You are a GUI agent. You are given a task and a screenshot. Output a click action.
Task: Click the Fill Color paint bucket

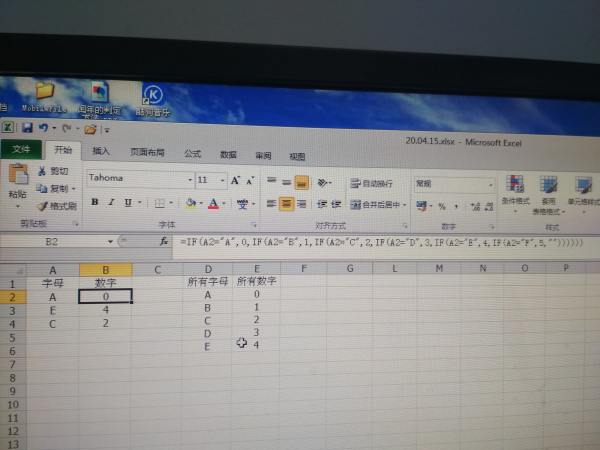(190, 203)
